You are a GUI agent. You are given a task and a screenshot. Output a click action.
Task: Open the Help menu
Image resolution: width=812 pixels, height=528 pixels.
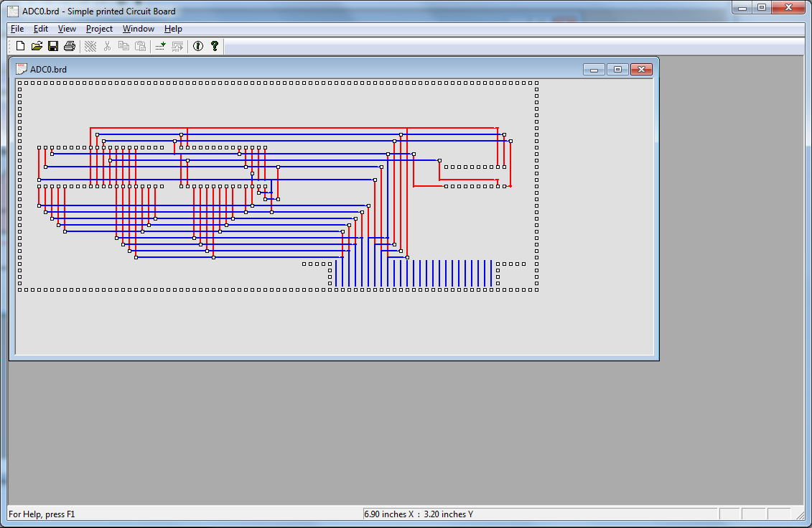coord(173,29)
